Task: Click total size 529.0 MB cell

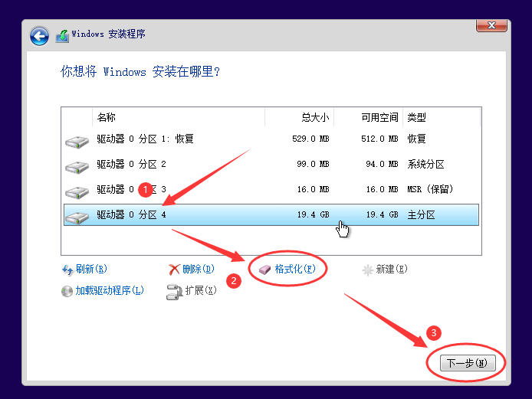Action: (x=310, y=139)
